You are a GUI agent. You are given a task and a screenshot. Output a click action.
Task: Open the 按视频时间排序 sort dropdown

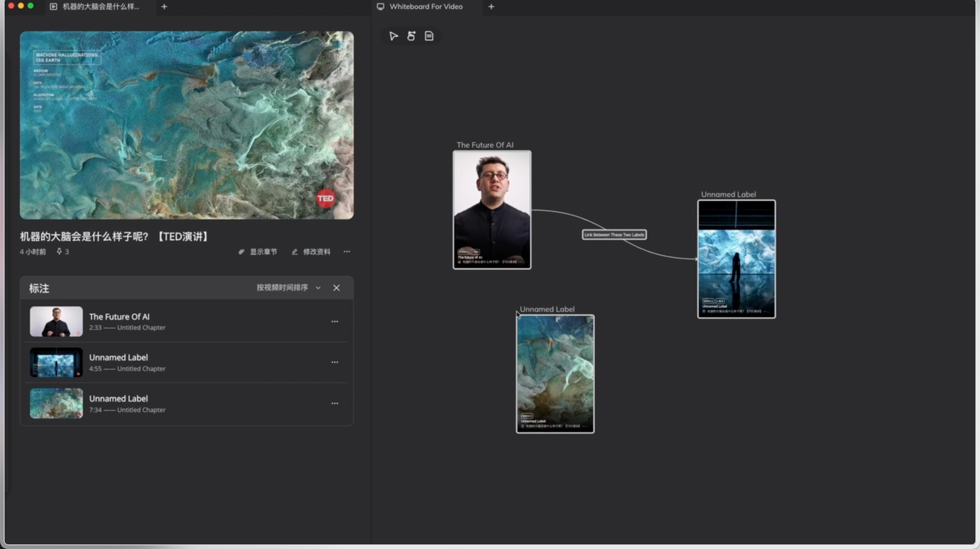click(282, 287)
